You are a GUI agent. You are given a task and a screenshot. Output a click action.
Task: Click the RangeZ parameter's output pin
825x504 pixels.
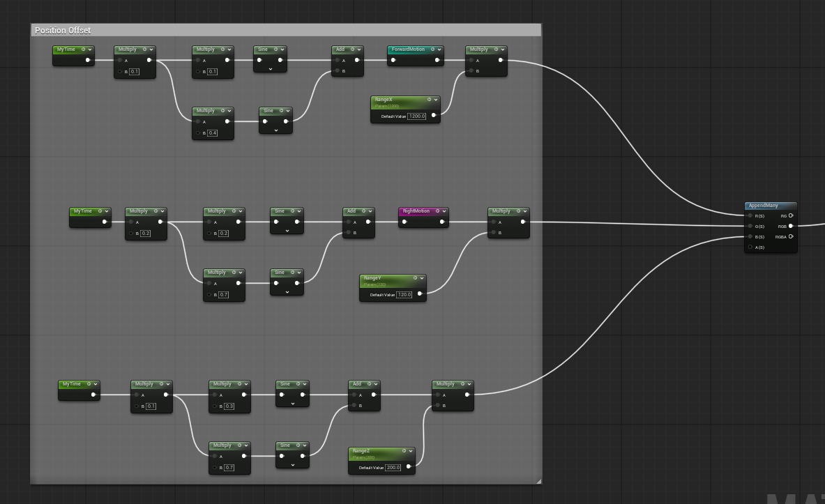coord(408,467)
